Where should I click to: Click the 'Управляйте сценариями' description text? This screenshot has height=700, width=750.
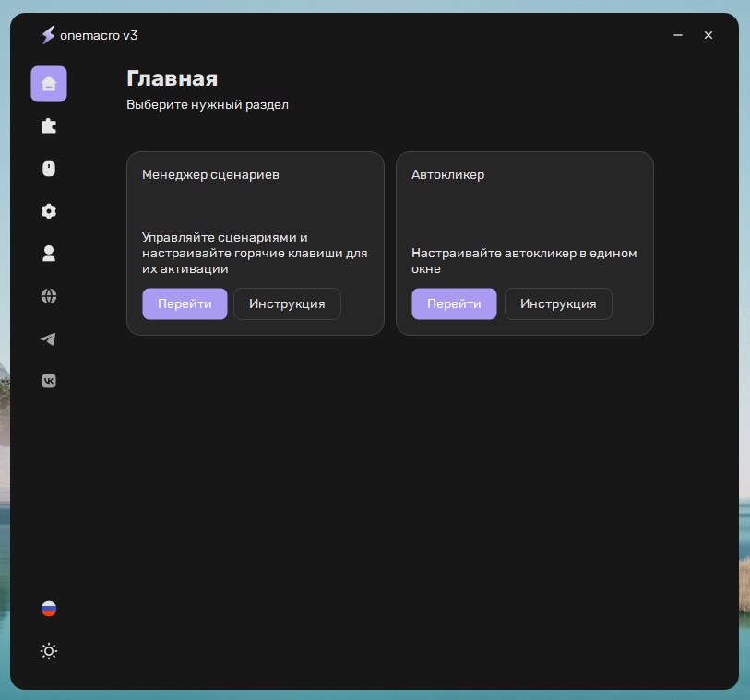[x=255, y=253]
